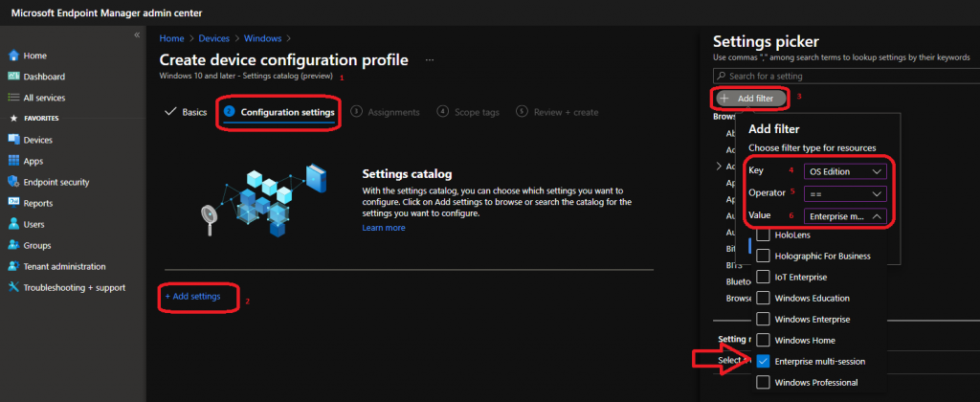
Task: Open All services in sidebar menu
Action: [x=44, y=98]
